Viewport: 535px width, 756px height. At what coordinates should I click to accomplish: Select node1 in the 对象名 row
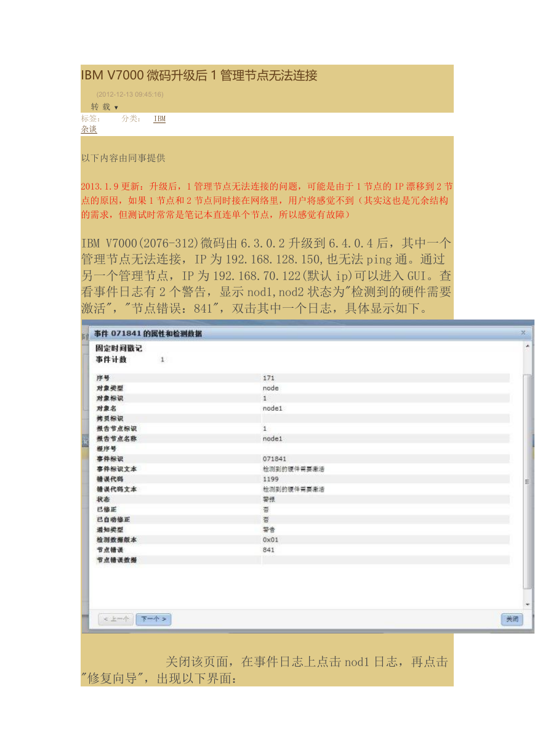click(272, 408)
